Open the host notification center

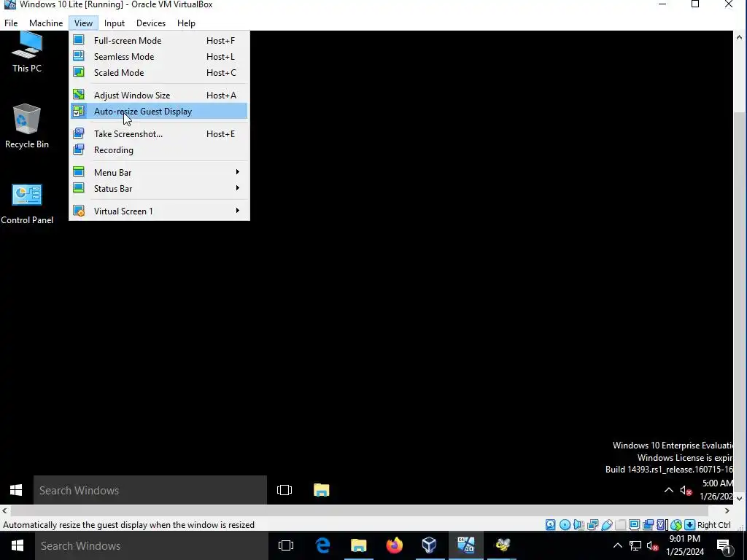724,545
